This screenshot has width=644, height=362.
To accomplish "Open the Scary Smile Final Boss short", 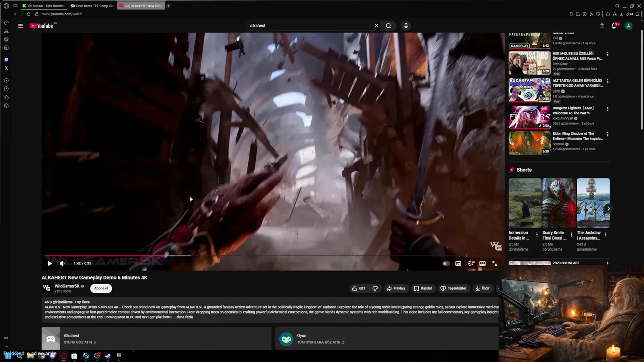I will (x=559, y=203).
